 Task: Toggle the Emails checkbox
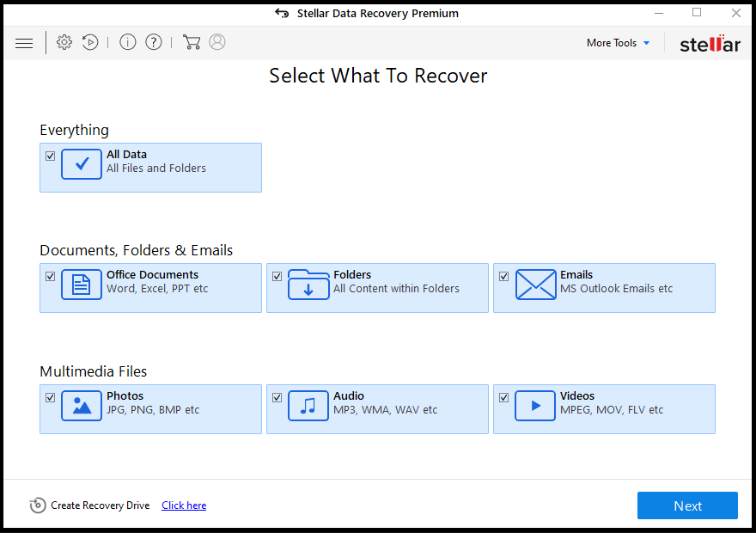503,277
